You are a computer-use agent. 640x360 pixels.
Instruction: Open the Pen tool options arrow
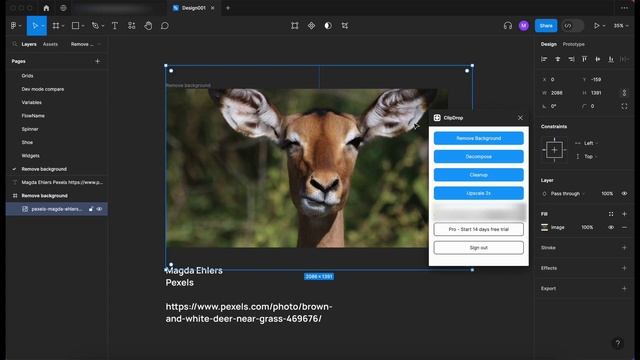pos(103,26)
